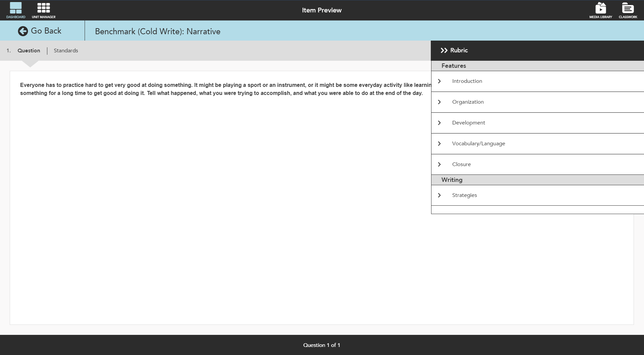This screenshot has height=355, width=644.
Task: Select the Introduction row label
Action: click(x=467, y=81)
